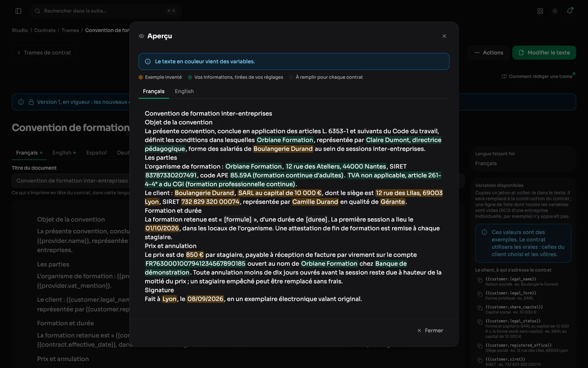Screen dimensions: 588x368
Task: Click the Signature heading in the preview
Action: [x=159, y=290]
